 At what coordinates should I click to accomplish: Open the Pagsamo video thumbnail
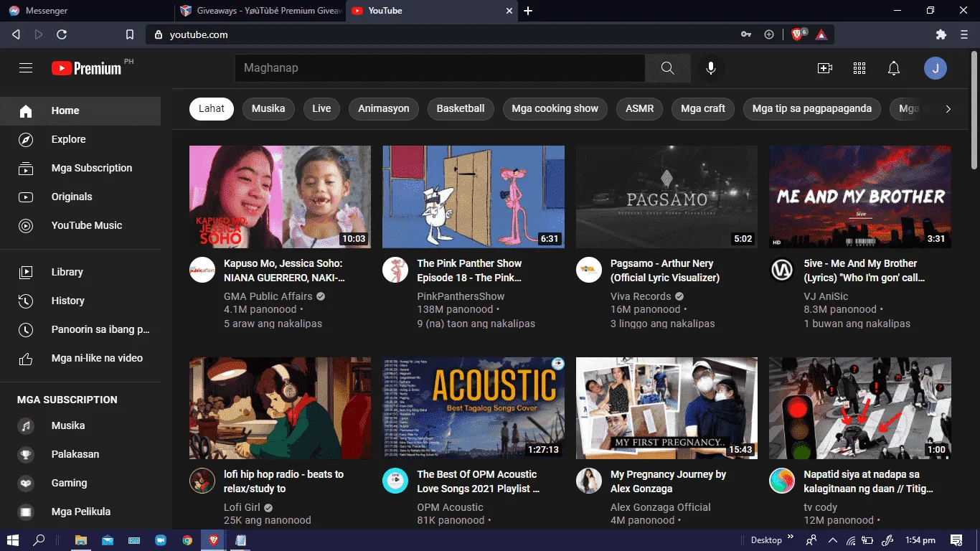(666, 197)
